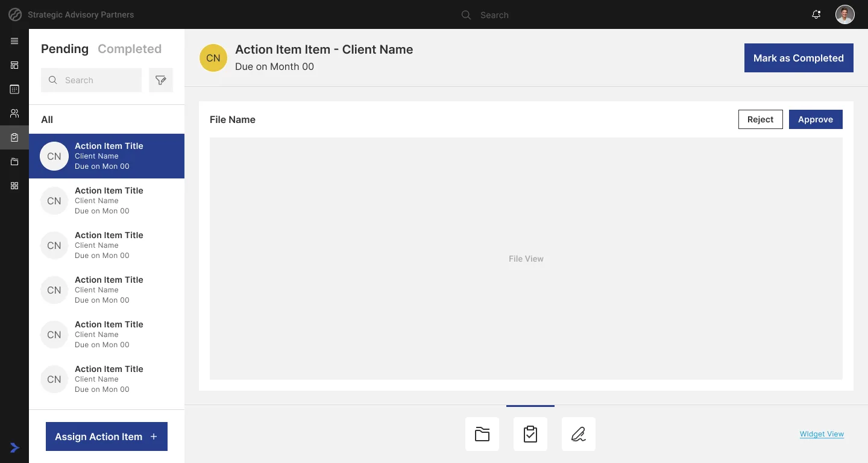Image resolution: width=868 pixels, height=463 pixels.
Task: Open the apps grid icon in sidebar
Action: tap(14, 186)
